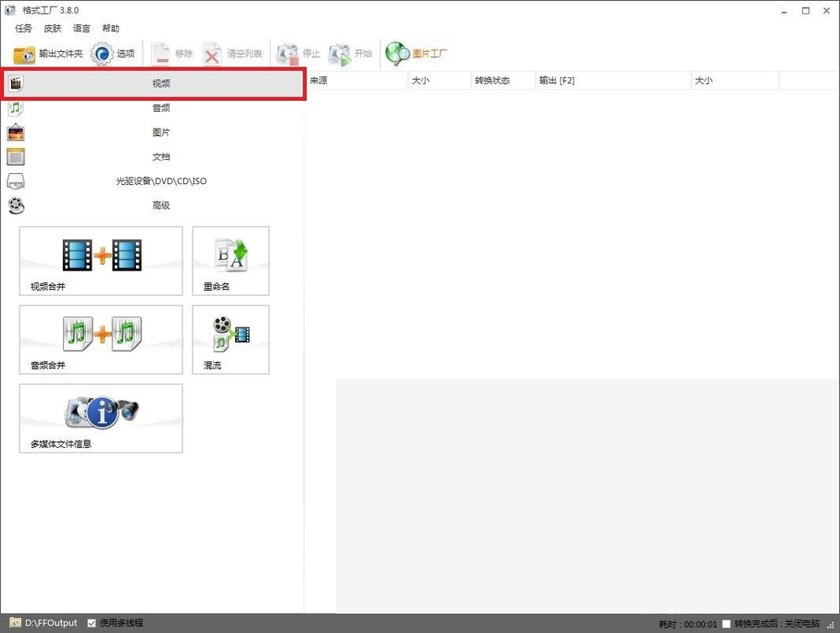Expand the 光驱设备\DVD\CD\ISO category

click(x=153, y=182)
